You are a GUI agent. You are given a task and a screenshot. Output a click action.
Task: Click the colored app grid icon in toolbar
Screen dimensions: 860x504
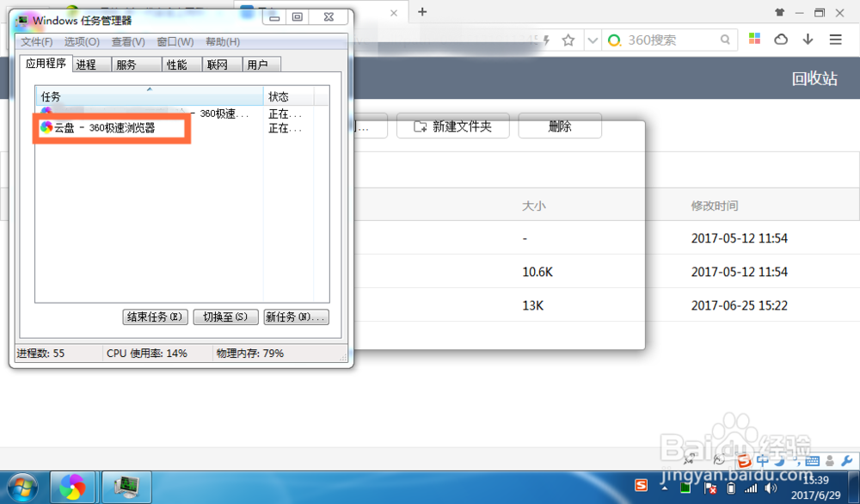(x=754, y=40)
